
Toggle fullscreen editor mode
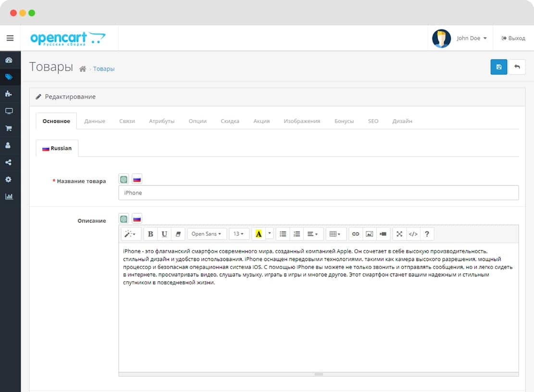[x=399, y=234]
